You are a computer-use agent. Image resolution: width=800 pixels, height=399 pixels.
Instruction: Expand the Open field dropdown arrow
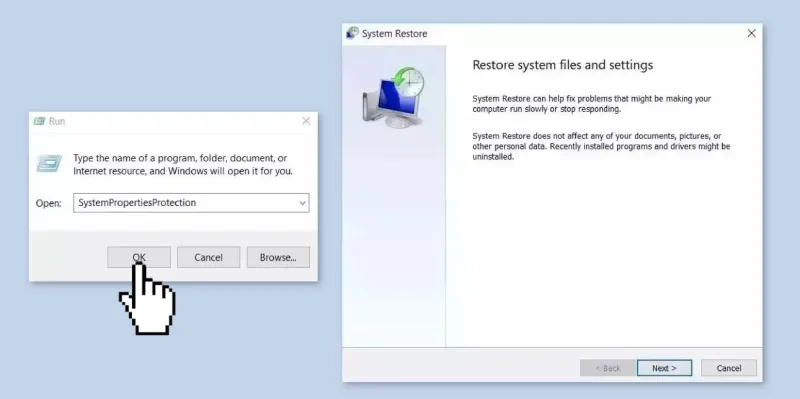tap(303, 203)
